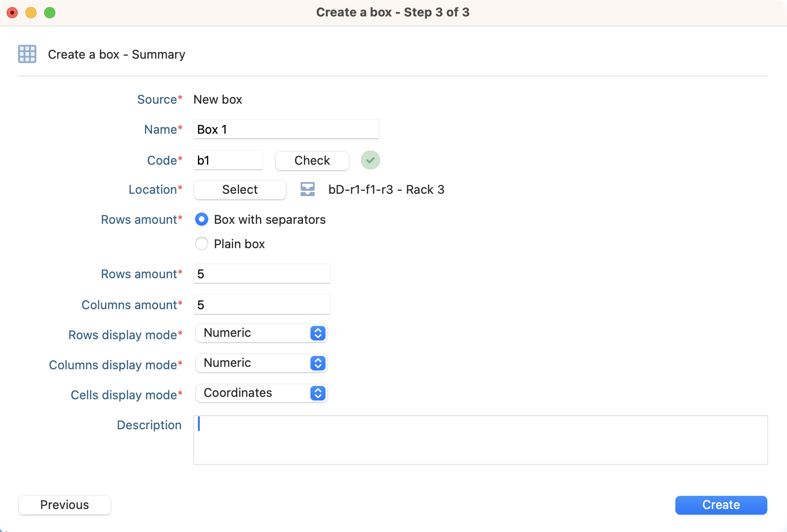
Task: Choose the Plain box option
Action: coord(202,244)
